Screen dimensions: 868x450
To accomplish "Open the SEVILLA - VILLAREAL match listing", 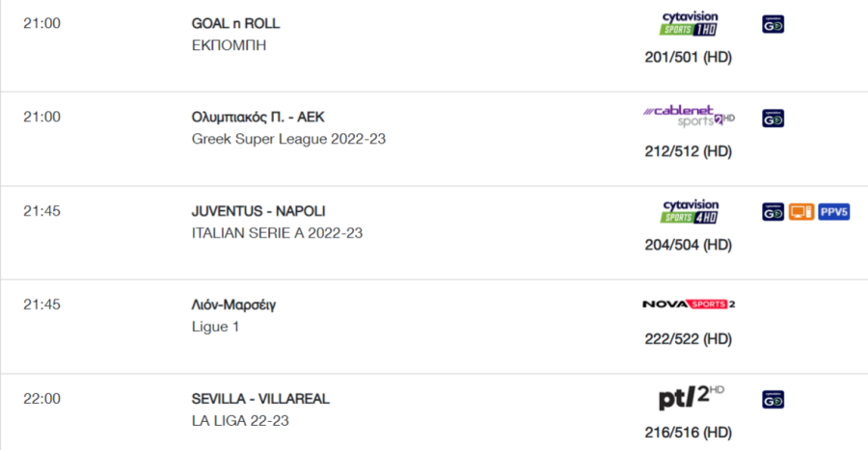I will tap(260, 399).
